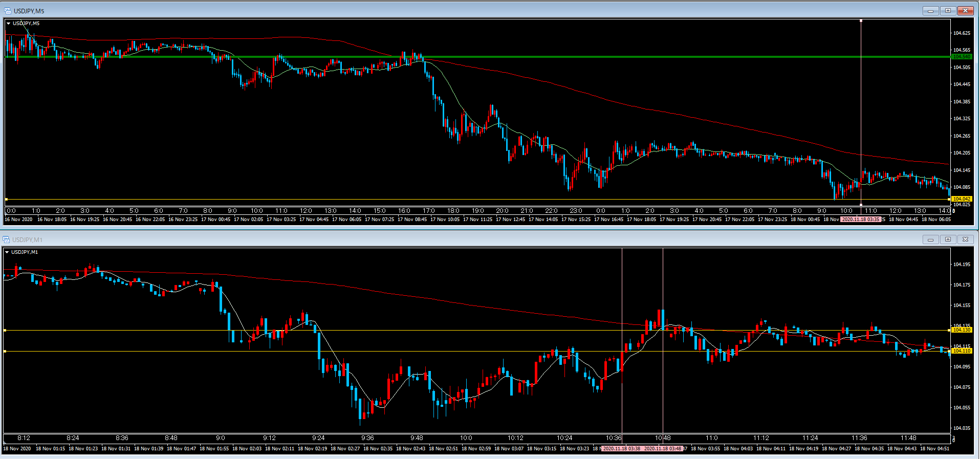Screen dimensions: 980x459
Task: Grab the top handle of the pink vertical line
Action: (x=861, y=20)
